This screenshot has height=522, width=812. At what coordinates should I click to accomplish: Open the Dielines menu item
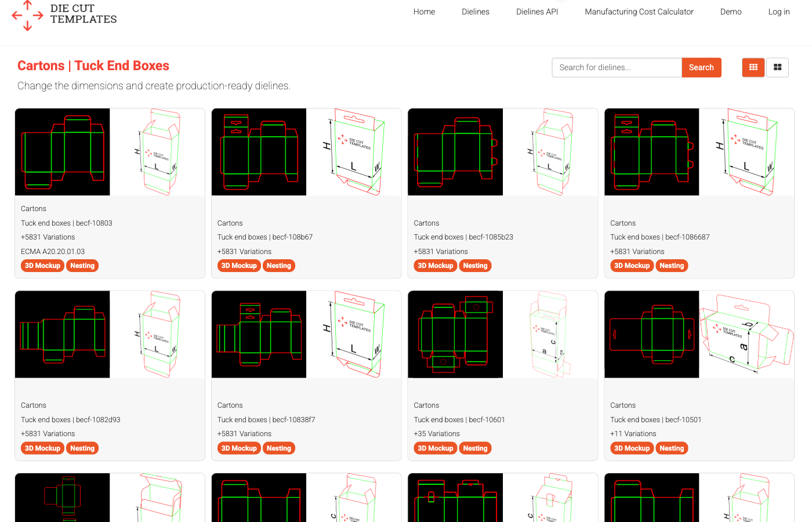[x=476, y=12]
